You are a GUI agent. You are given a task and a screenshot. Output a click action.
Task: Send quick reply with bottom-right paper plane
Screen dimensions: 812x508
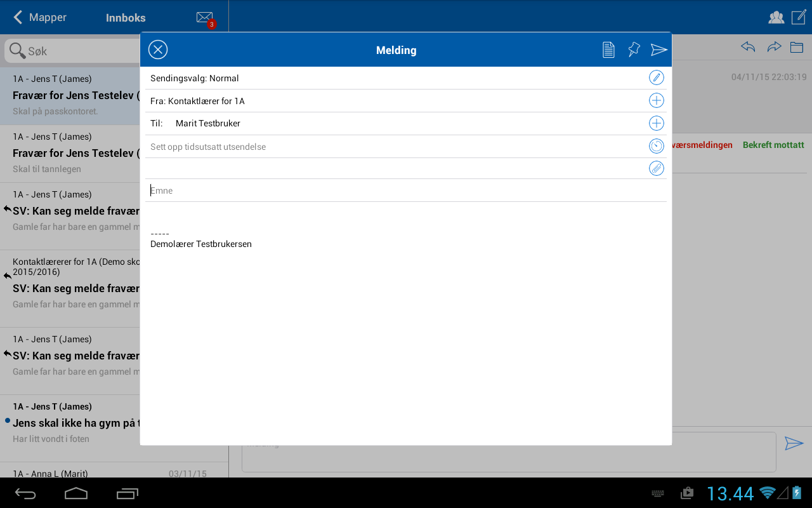[x=794, y=443]
